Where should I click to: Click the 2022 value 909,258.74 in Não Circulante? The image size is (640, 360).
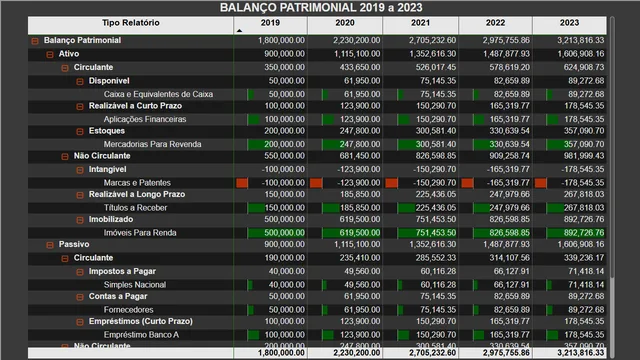click(x=509, y=156)
